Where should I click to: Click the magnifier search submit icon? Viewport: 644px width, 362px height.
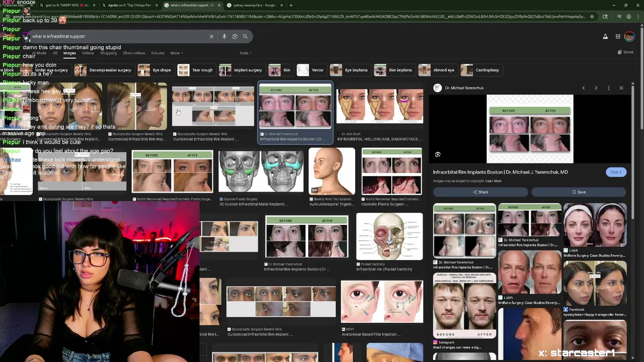(x=245, y=36)
